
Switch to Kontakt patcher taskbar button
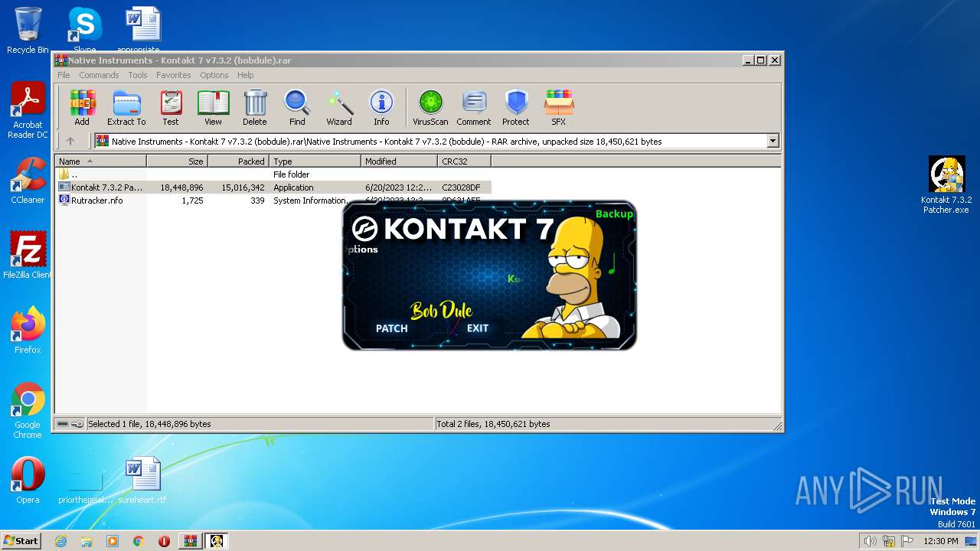click(217, 541)
